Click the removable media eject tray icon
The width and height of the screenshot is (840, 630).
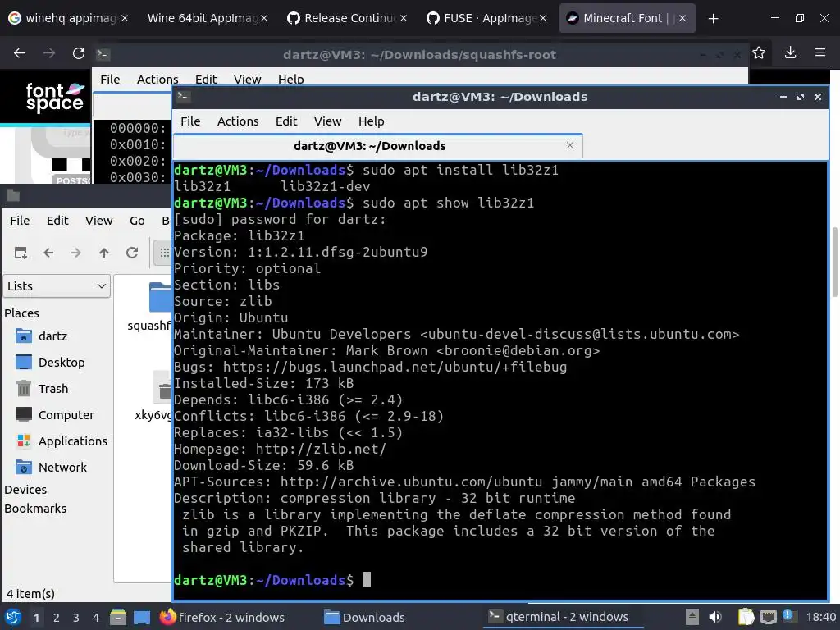tap(692, 617)
